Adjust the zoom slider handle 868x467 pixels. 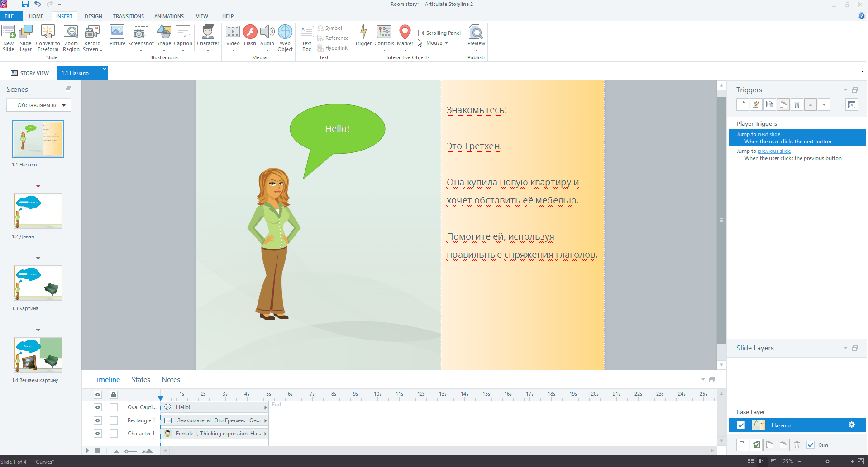pyautogui.click(x=827, y=462)
